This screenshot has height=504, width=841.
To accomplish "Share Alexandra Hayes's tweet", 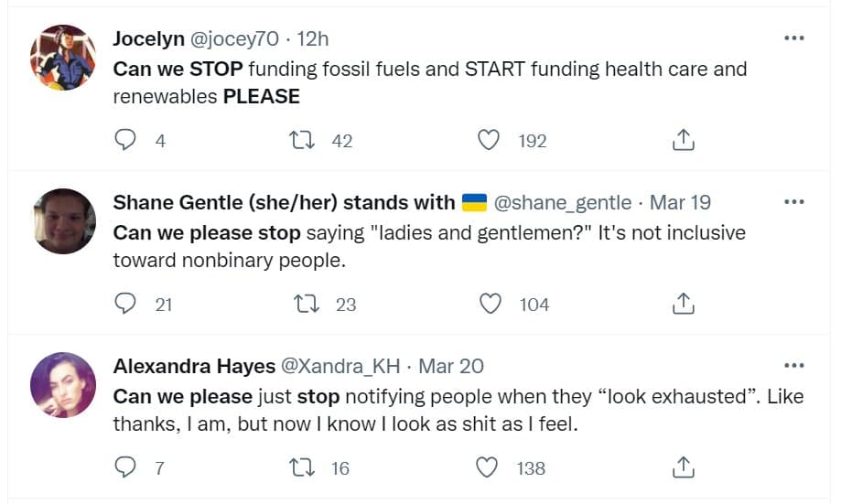I will pos(684,467).
